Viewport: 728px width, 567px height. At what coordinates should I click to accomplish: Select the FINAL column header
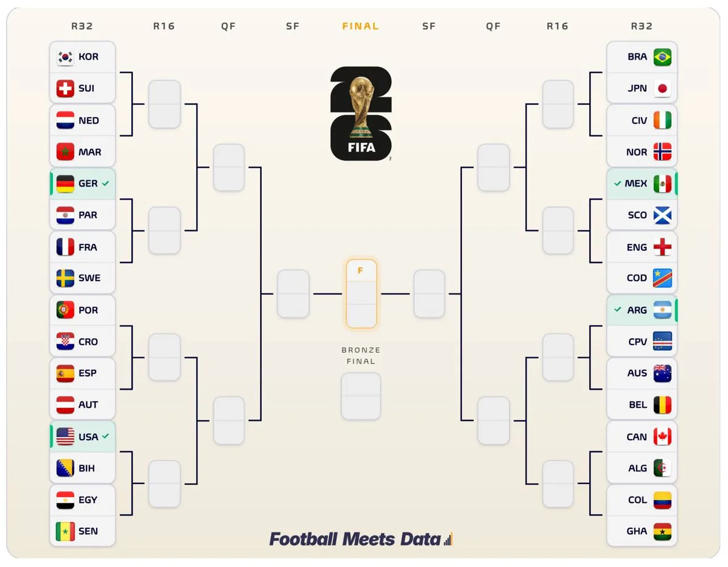coord(361,26)
